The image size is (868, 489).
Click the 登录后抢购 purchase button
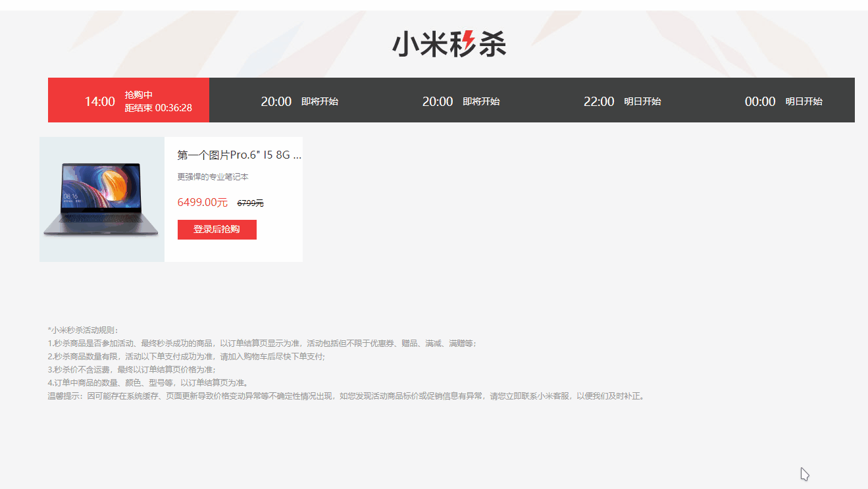[x=217, y=229]
